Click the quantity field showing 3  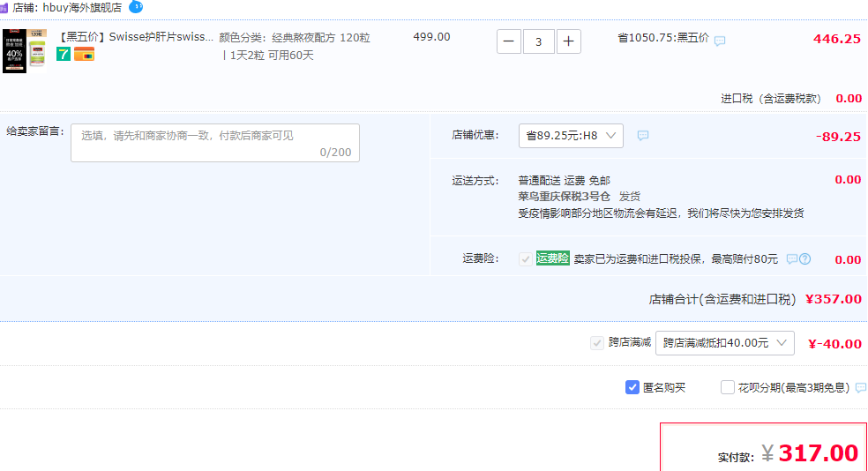(x=539, y=41)
